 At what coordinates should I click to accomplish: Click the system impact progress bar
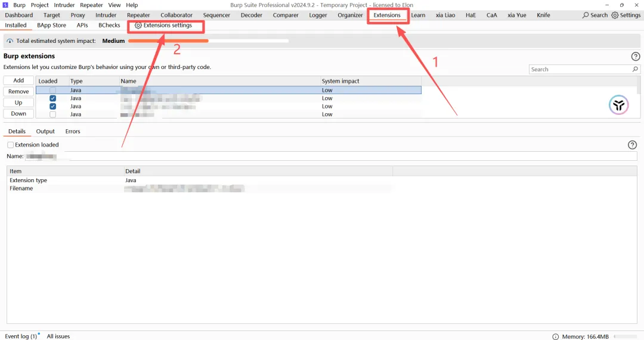tap(208, 41)
